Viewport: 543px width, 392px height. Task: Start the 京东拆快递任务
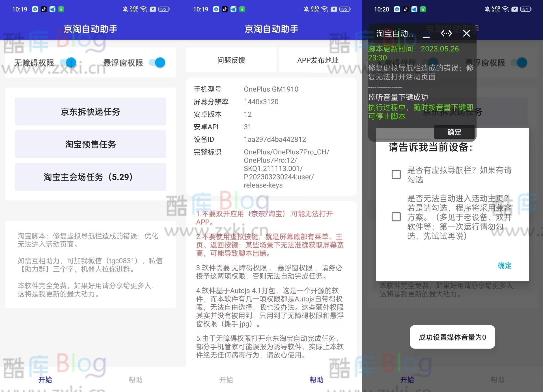click(90, 112)
